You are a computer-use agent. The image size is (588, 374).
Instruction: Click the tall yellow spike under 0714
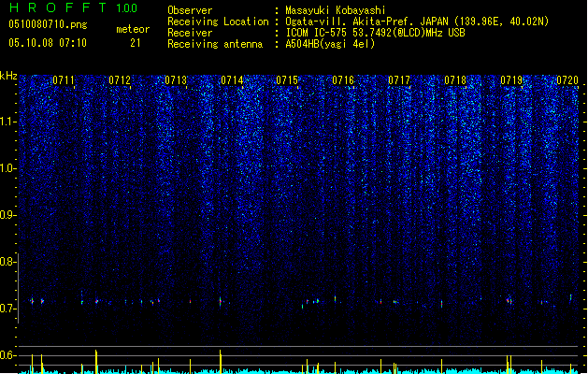[221, 362]
